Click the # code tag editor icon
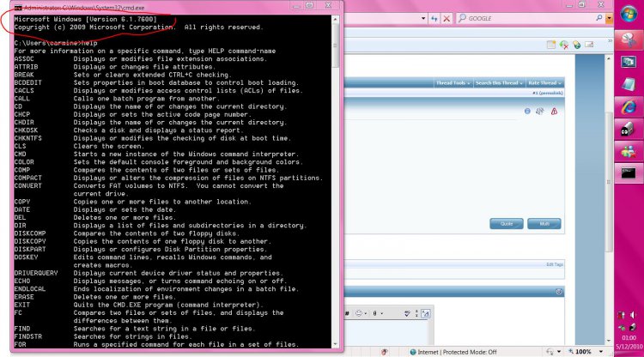 click(347, 313)
